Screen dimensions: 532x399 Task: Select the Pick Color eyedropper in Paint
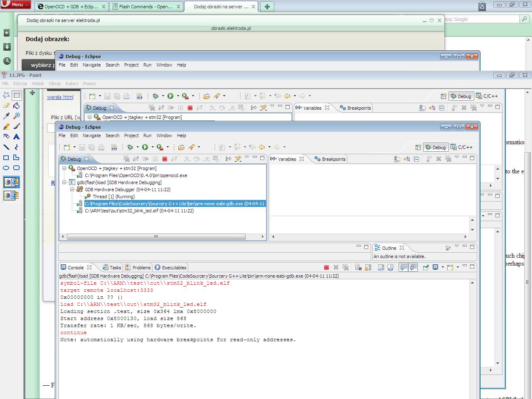[6, 116]
